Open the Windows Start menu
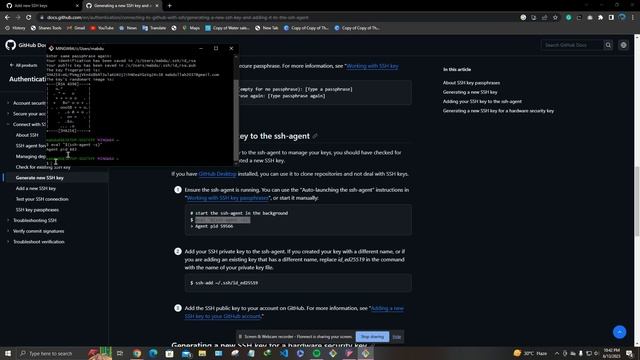Screen dimensions: 640x360 [x=8, y=353]
